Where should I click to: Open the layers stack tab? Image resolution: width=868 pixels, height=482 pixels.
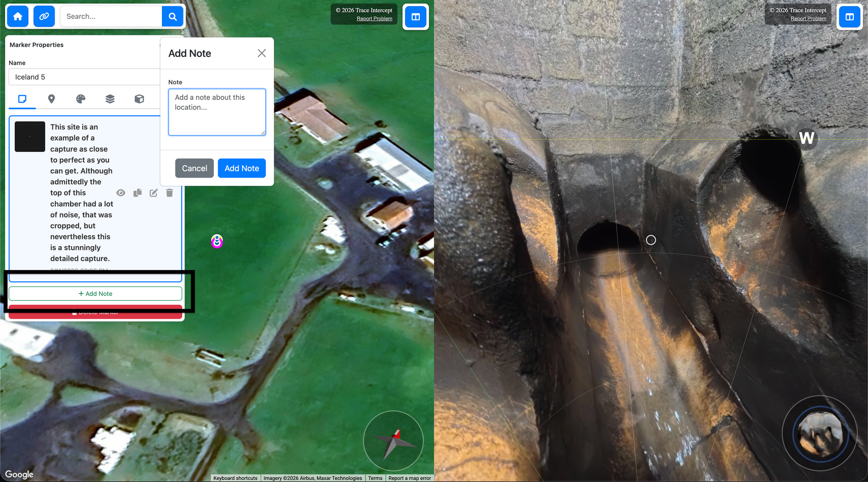pos(110,99)
